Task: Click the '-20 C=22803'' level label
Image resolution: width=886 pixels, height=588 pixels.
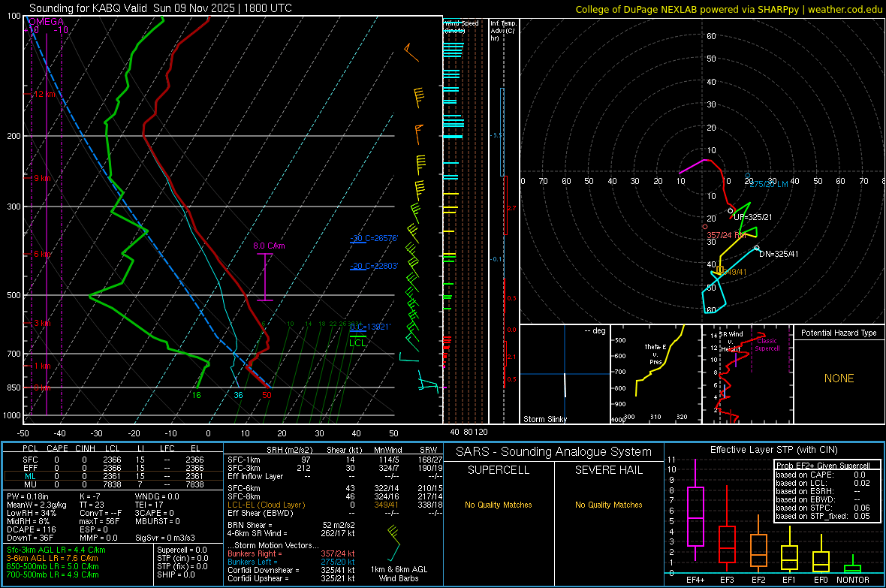Action: click(374, 266)
